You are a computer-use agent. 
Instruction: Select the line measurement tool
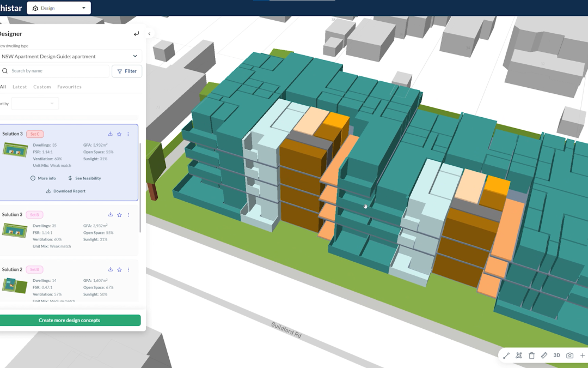point(506,355)
